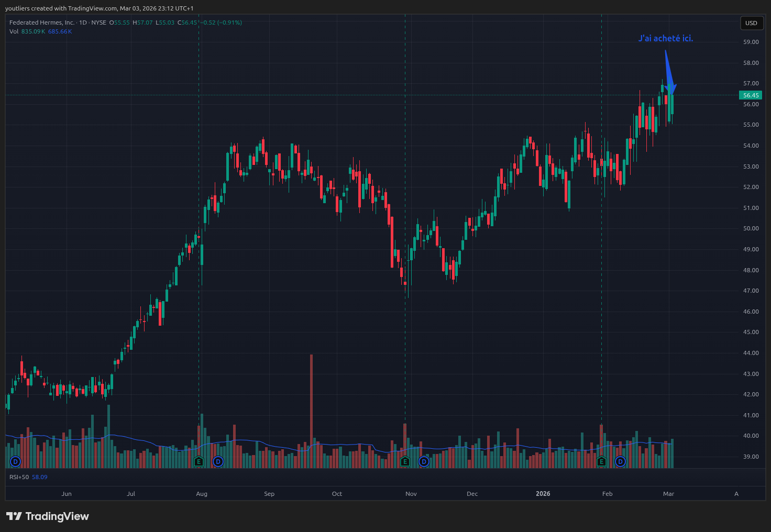Click the 2026 label on time axis
Screen dimensions: 771x532
(543, 494)
